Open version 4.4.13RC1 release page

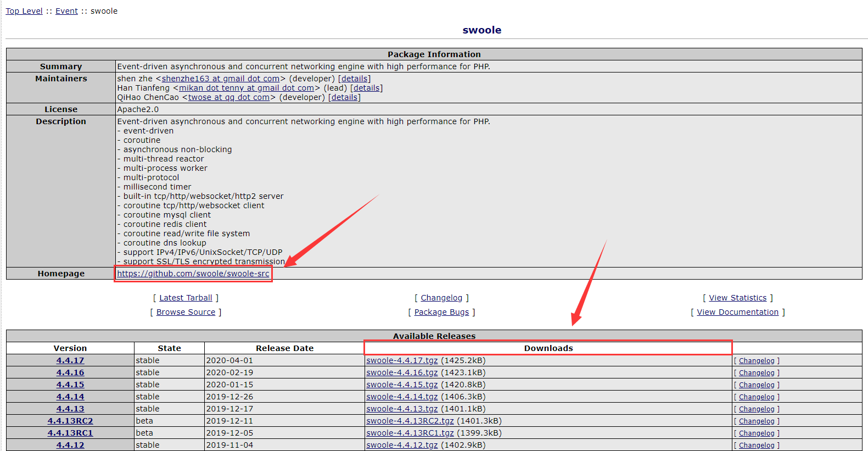pos(70,433)
